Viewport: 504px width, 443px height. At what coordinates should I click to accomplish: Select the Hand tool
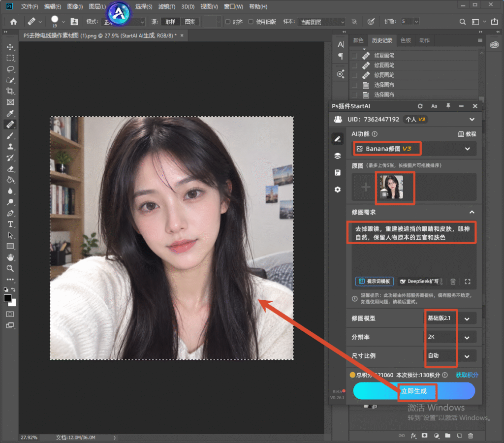(10, 257)
